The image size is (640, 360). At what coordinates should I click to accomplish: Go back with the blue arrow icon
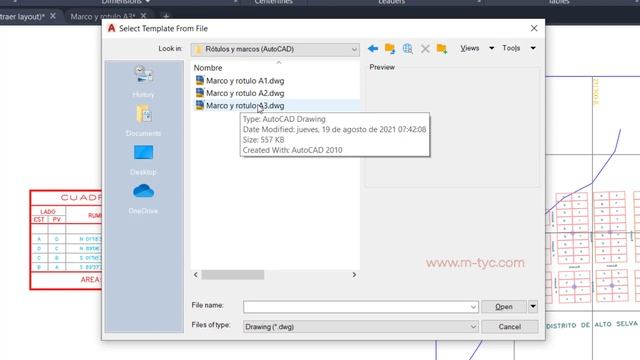(x=373, y=49)
